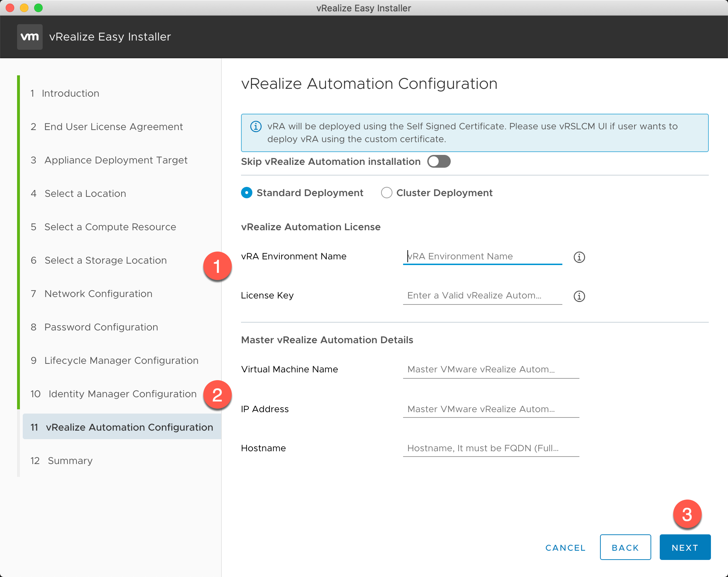
Task: Click the NEXT button
Action: coord(685,548)
